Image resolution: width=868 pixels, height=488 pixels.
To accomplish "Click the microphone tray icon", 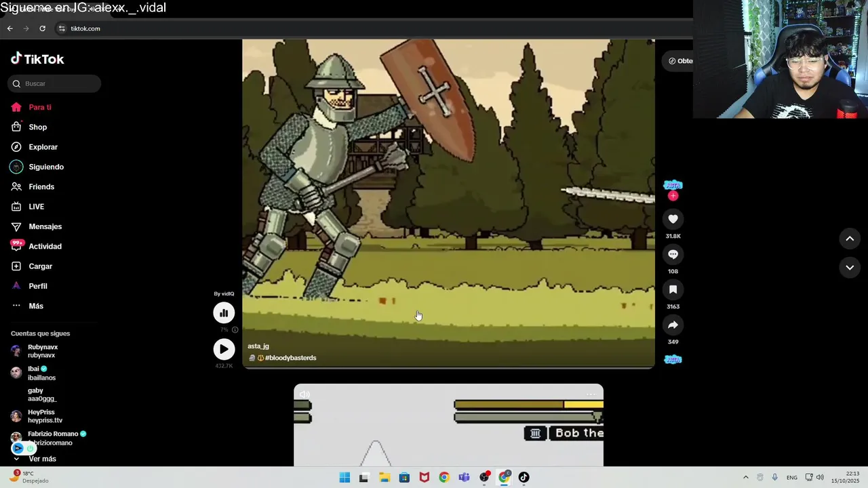I will [775, 477].
